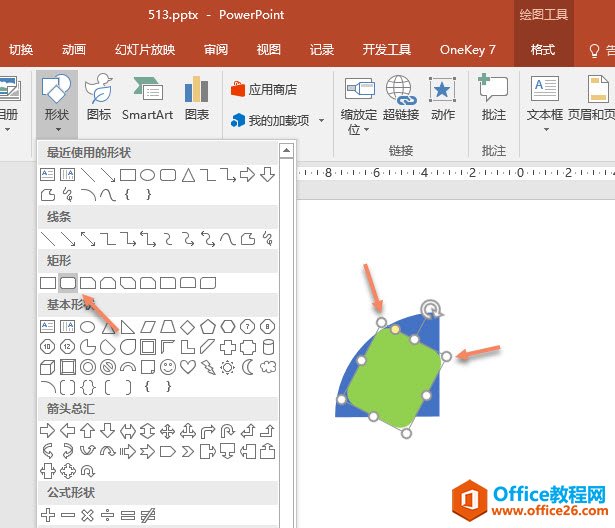Select the smiley face shape
The height and width of the screenshot is (528, 615).
point(168,367)
